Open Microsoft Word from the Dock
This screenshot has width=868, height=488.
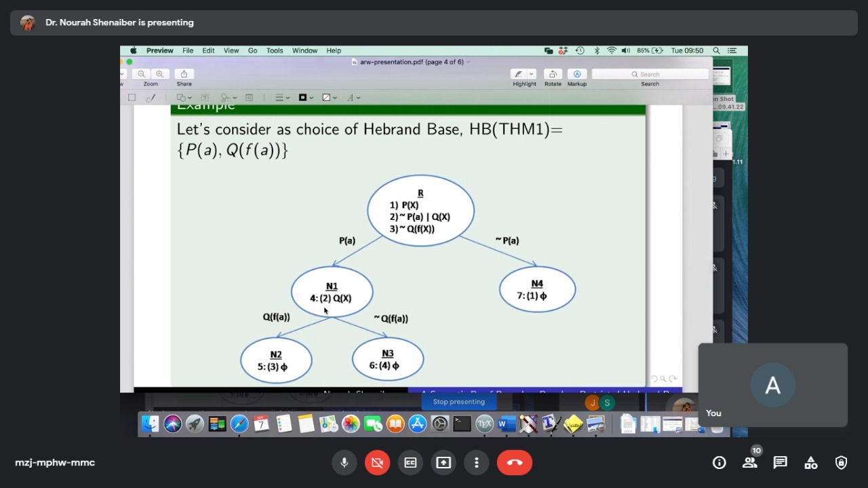click(506, 424)
